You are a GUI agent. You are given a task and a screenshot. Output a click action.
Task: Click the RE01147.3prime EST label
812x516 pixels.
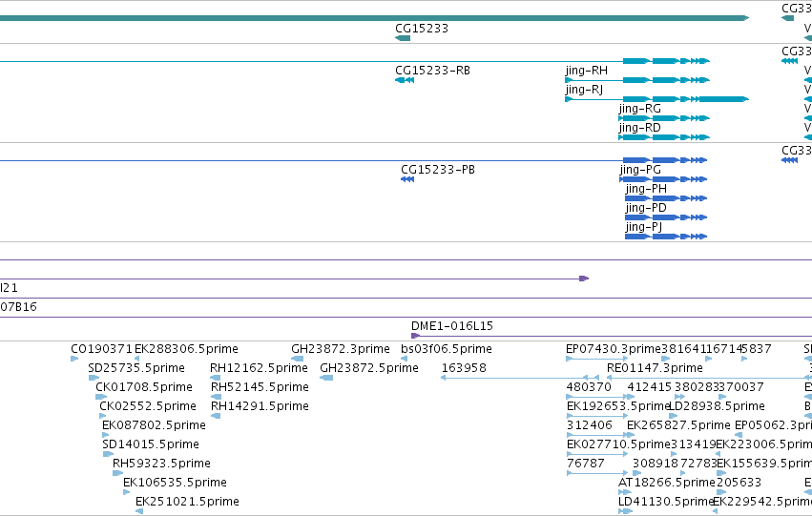tap(655, 368)
